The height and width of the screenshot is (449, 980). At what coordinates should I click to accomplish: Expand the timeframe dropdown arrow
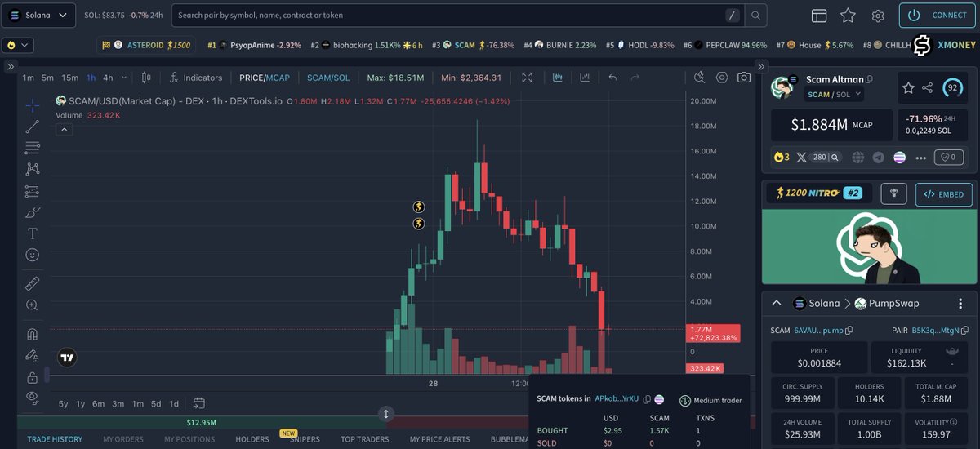pyautogui.click(x=124, y=78)
